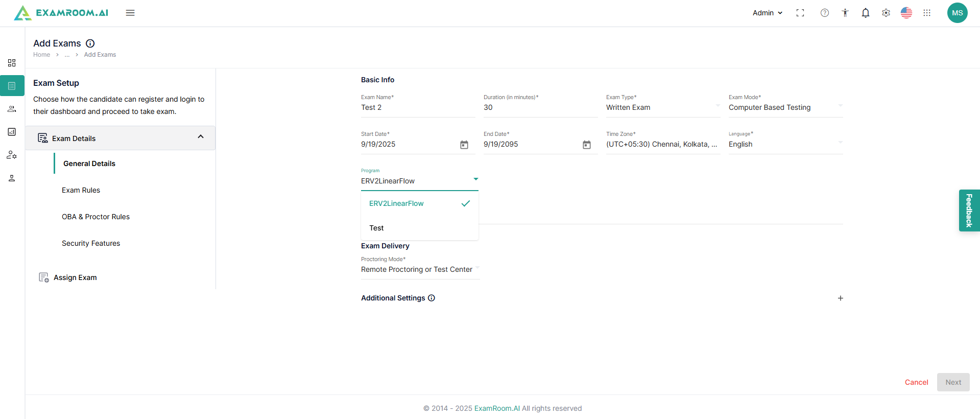Change language via US flag icon
980x419 pixels.
pos(906,13)
